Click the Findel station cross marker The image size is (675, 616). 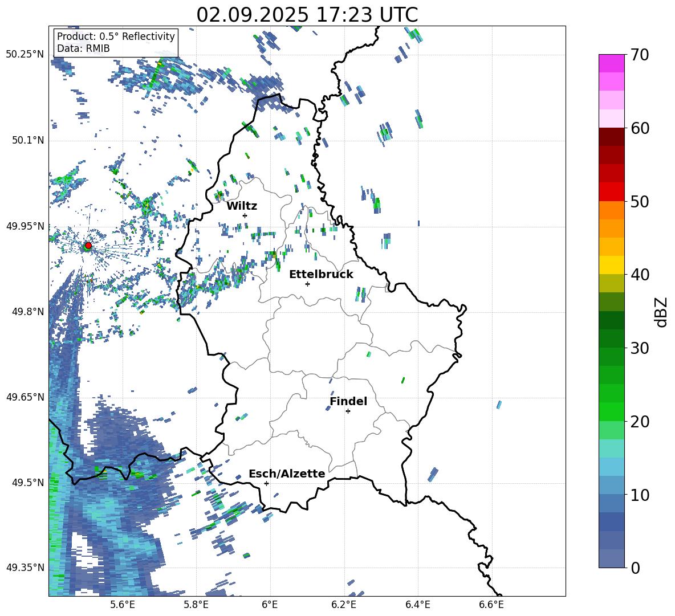point(348,411)
